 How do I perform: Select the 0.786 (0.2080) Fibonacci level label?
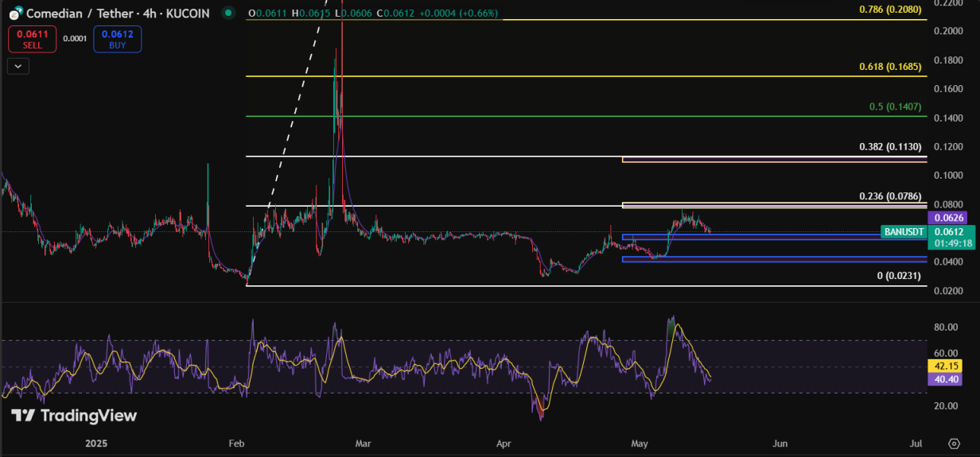pyautogui.click(x=892, y=10)
